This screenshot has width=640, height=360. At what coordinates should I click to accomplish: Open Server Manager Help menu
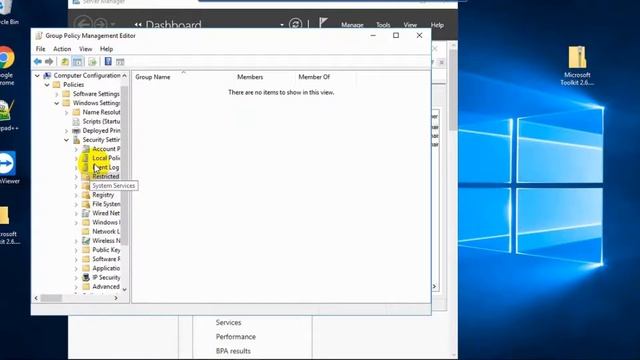pos(437,25)
